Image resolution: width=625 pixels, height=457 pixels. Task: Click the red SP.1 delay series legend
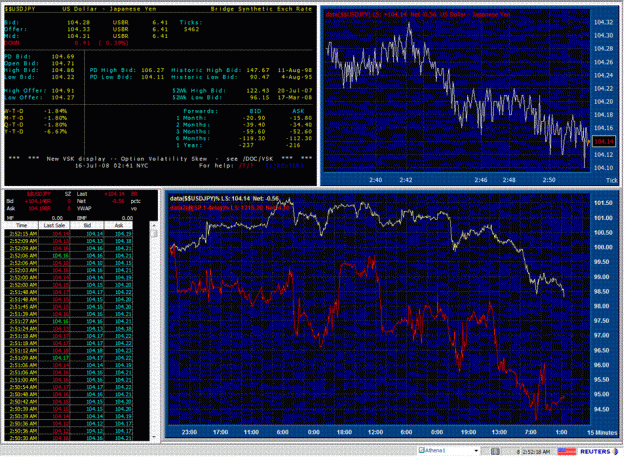[x=230, y=208]
